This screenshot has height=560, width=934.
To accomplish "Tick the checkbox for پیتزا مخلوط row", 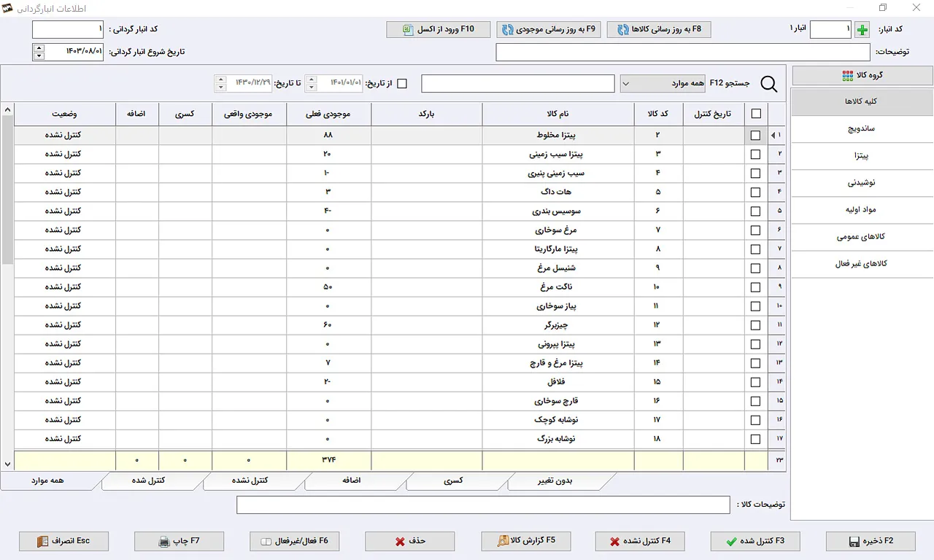I will [755, 136].
